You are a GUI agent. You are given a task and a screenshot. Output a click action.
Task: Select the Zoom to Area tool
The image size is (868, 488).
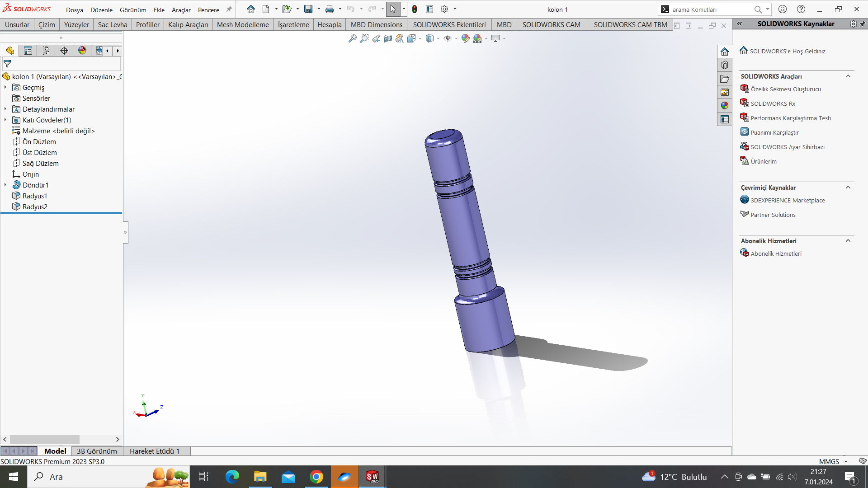coord(364,38)
